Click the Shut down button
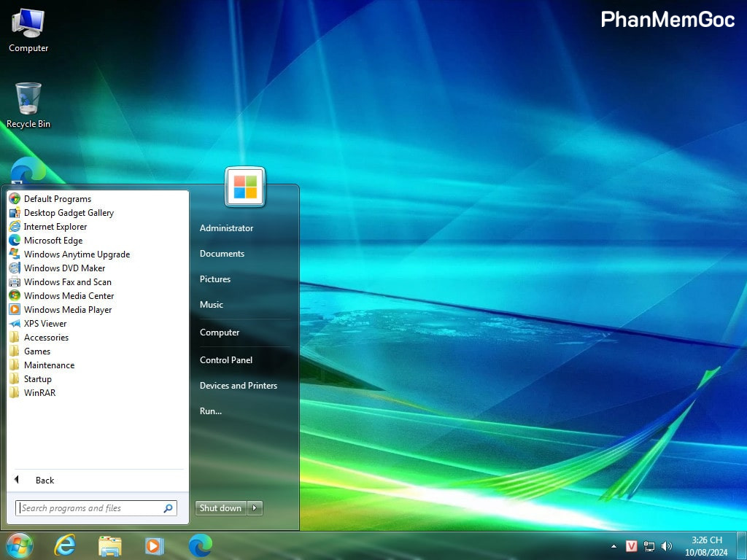The image size is (747, 560). pos(220,508)
